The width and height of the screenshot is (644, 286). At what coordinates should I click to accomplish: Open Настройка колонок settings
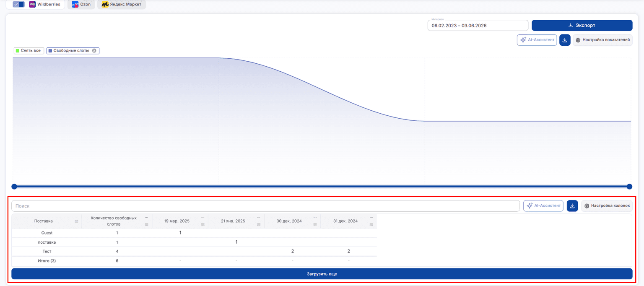click(x=606, y=206)
